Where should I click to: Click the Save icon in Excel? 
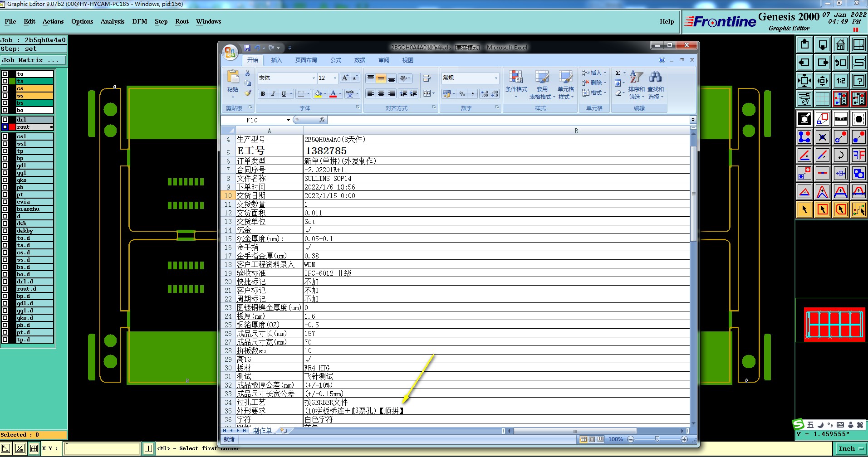click(247, 48)
